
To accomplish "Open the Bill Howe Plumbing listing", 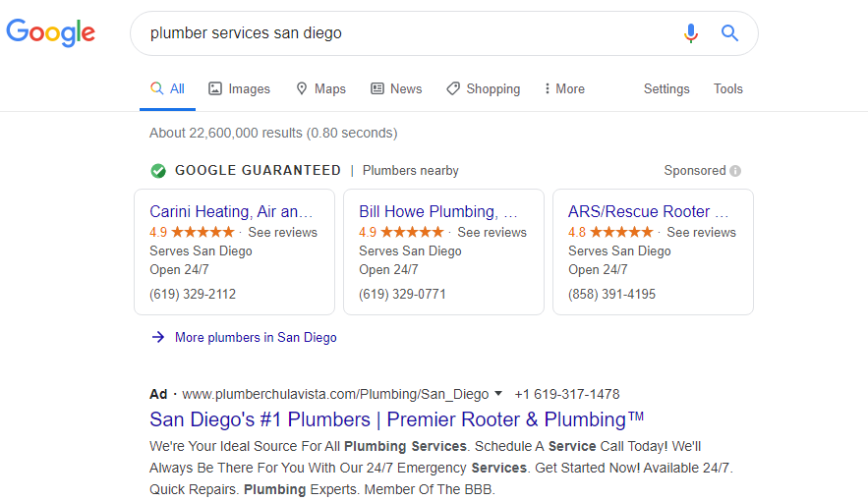I will point(438,211).
